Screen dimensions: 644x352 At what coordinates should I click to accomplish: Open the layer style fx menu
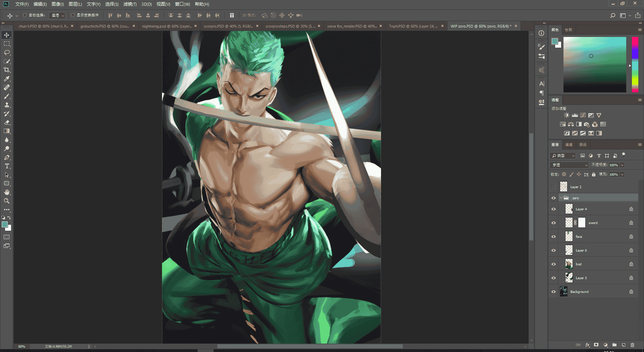coord(587,345)
